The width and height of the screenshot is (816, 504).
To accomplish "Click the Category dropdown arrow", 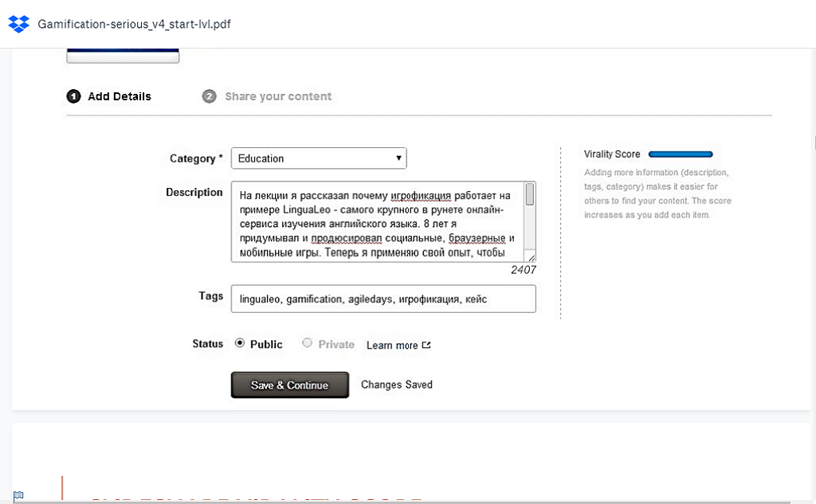I will click(x=398, y=158).
